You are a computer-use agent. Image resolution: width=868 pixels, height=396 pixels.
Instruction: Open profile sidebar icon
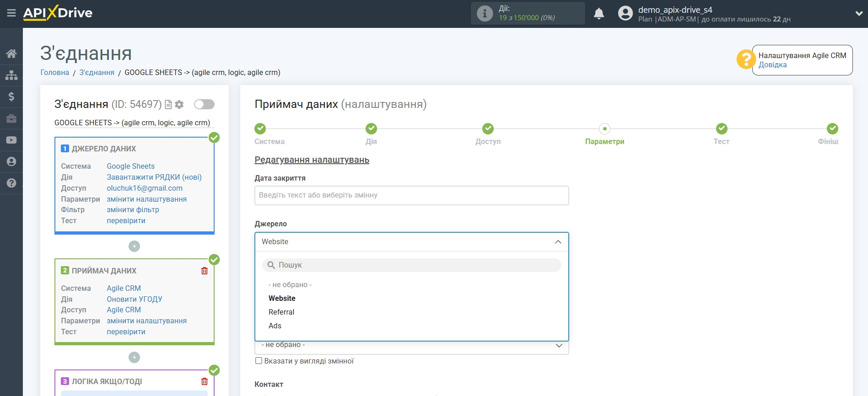[x=11, y=161]
